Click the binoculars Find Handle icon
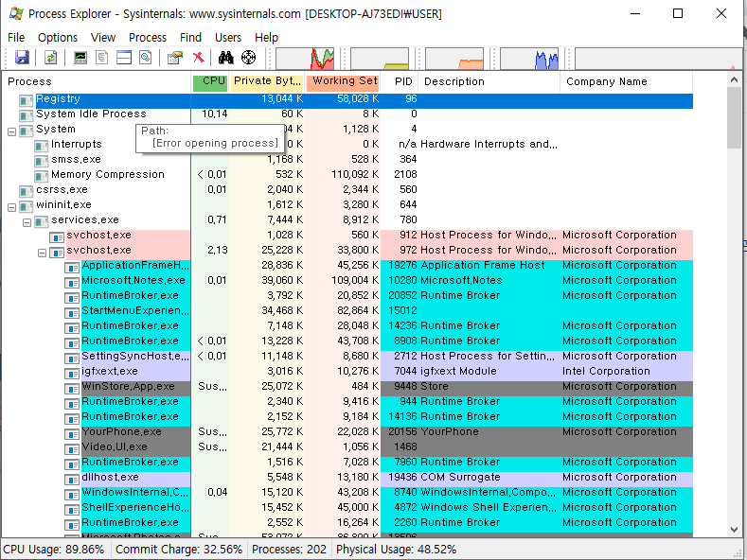The width and height of the screenshot is (747, 560). pyautogui.click(x=226, y=58)
